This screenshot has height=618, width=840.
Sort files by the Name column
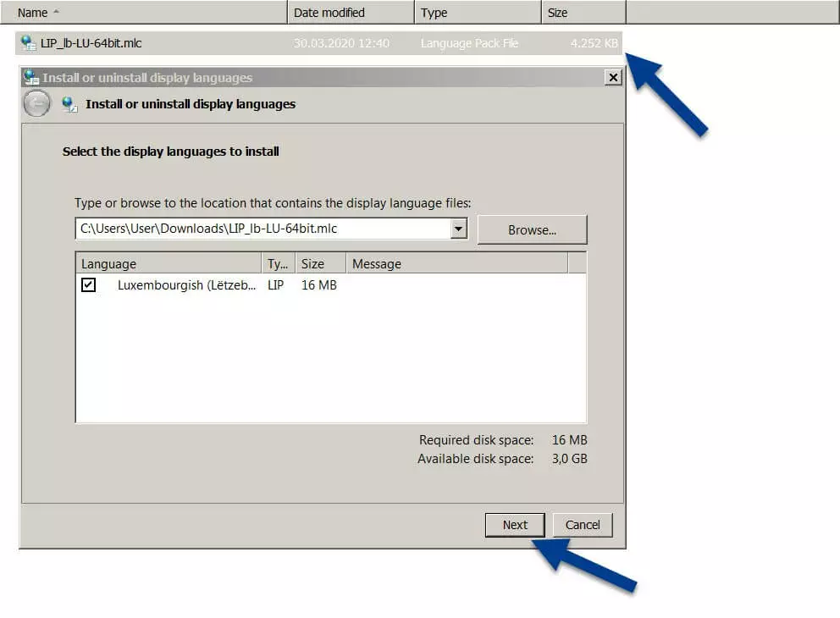[x=144, y=13]
